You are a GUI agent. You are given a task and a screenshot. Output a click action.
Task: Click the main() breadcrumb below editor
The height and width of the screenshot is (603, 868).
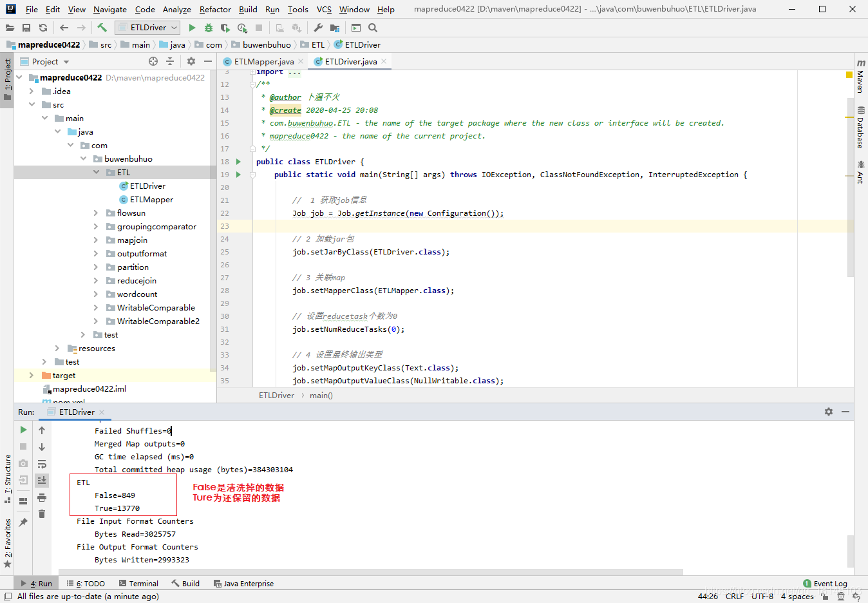321,395
